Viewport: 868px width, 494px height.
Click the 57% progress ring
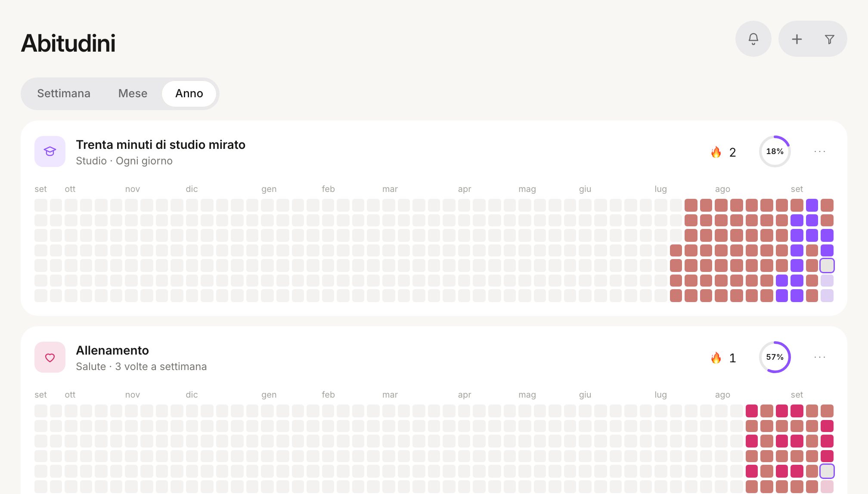pos(775,357)
